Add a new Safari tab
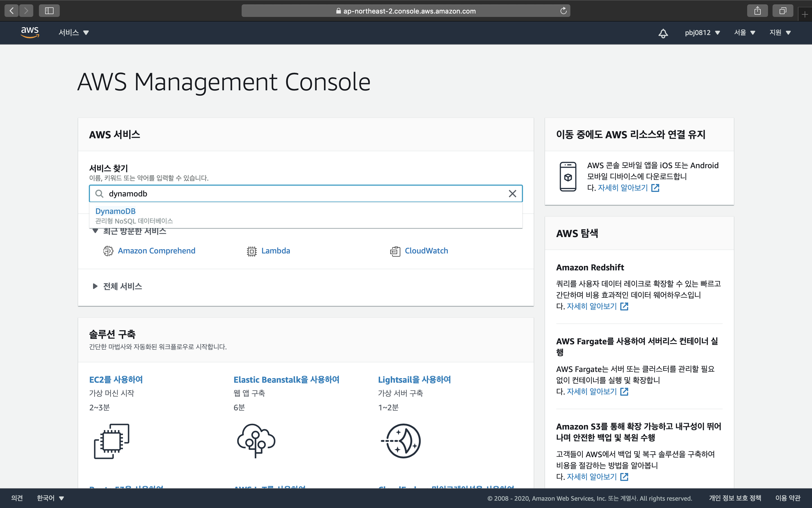Image resolution: width=812 pixels, height=508 pixels. tap(805, 14)
